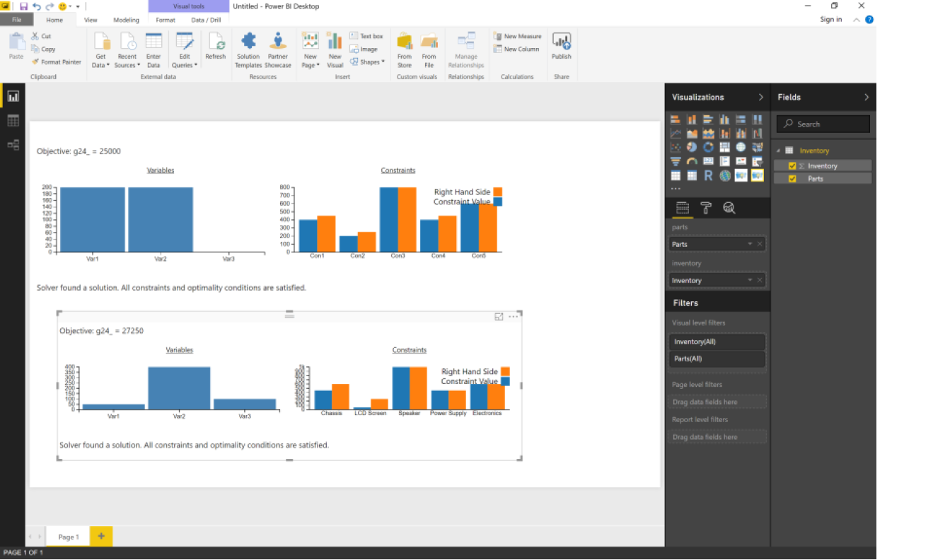
Task: Click Sign in link
Action: click(x=830, y=20)
